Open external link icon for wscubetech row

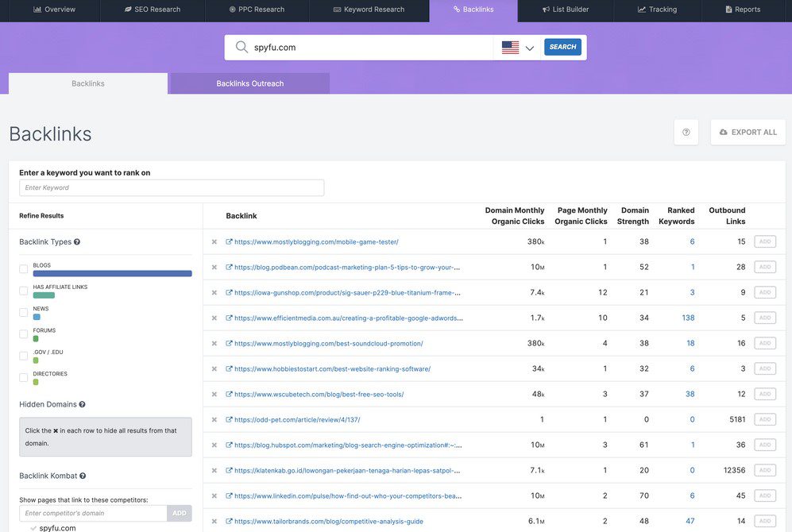point(229,394)
